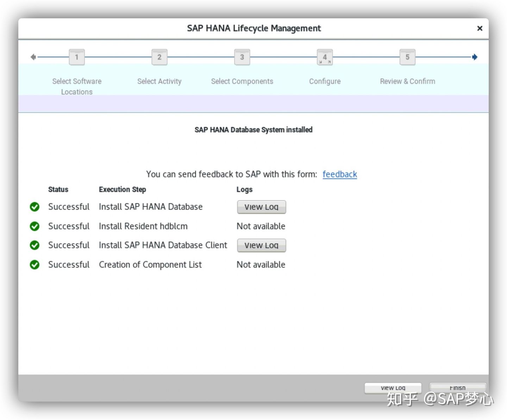Viewport: 507px width, 420px height.
Task: Select step 1 marker in wizard
Action: [77, 57]
